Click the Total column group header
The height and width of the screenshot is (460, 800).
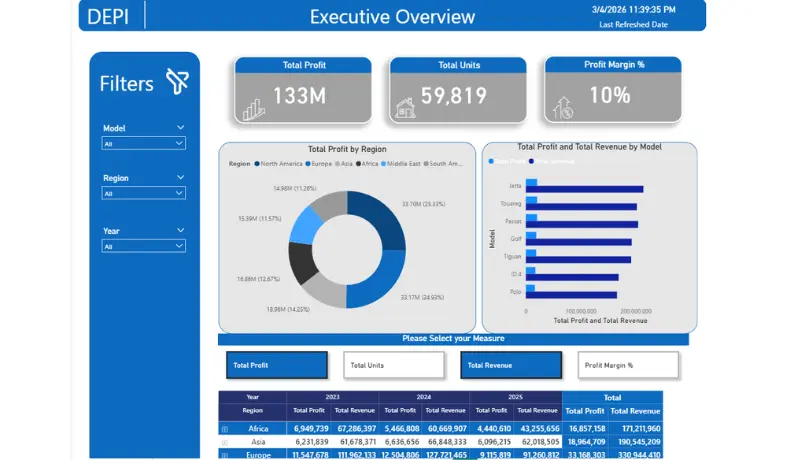click(x=612, y=397)
